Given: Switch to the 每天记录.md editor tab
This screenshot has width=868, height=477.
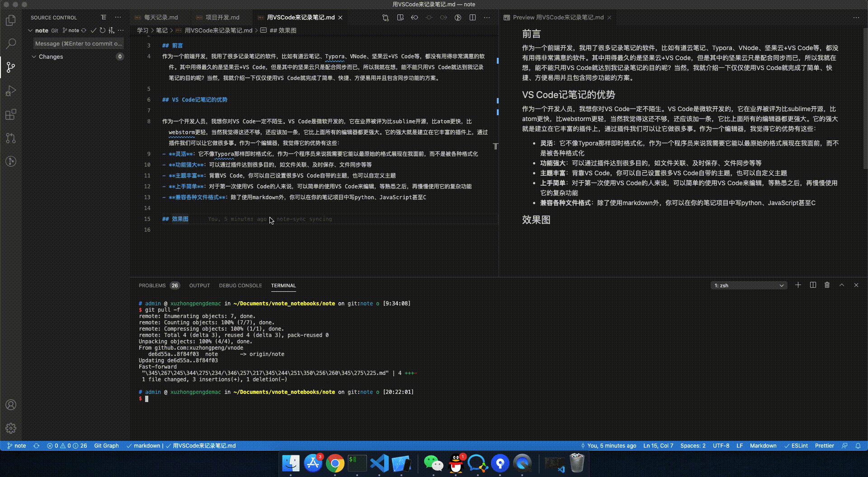Looking at the screenshot, I should tap(161, 17).
